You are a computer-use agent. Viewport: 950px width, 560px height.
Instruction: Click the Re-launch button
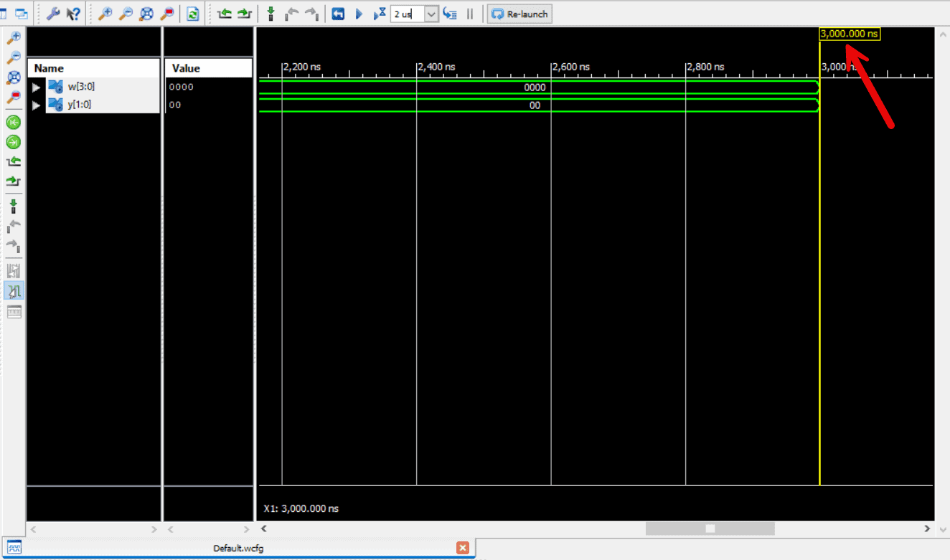pos(519,13)
